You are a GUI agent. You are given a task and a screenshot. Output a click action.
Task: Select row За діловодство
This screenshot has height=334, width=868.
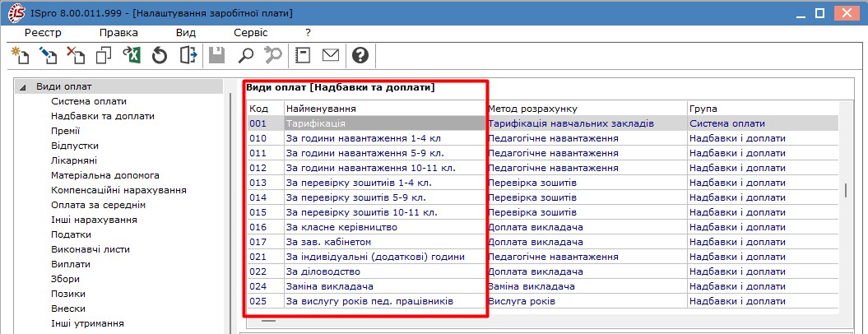click(542, 271)
